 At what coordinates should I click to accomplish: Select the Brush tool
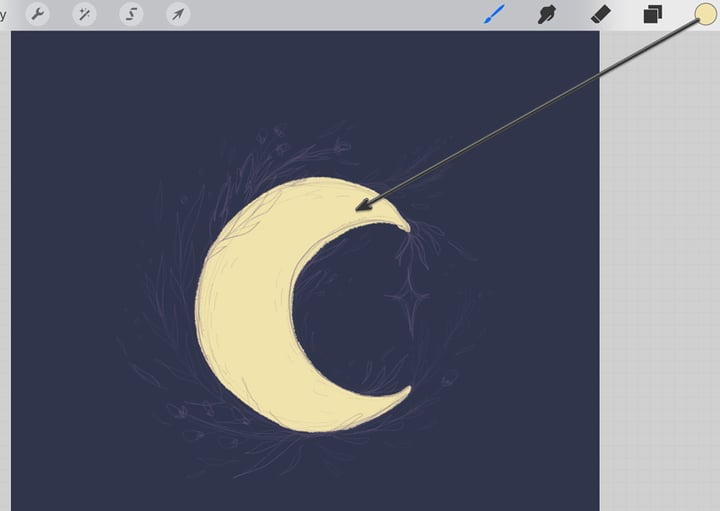pos(495,14)
